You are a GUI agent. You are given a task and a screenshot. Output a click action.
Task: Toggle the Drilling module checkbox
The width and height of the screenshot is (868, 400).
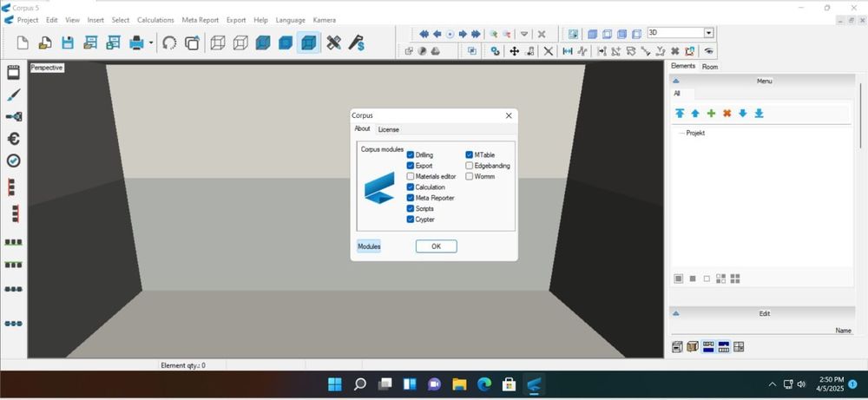(x=411, y=155)
